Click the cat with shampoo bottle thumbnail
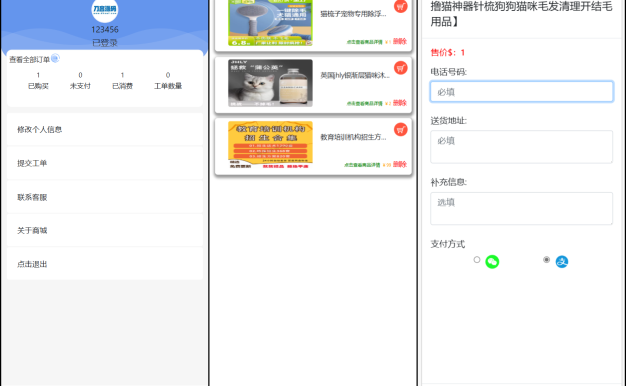This screenshot has height=386, width=626. [270, 83]
